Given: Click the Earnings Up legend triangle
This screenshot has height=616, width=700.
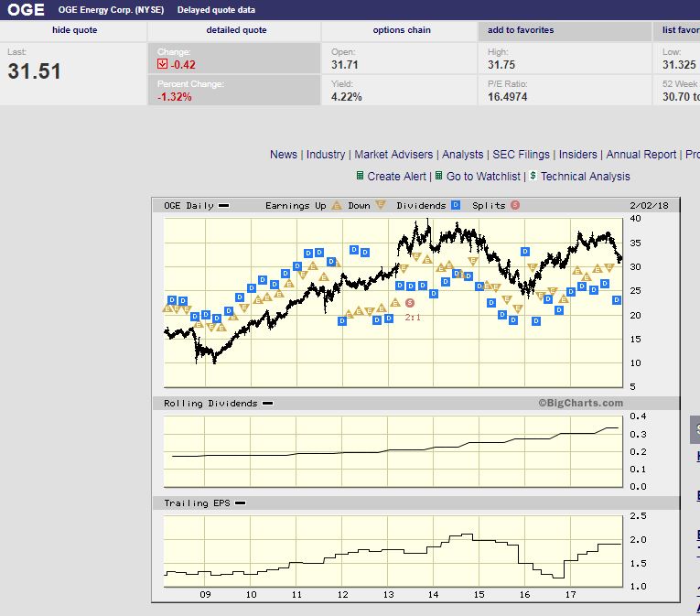Looking at the screenshot, I should [337, 205].
